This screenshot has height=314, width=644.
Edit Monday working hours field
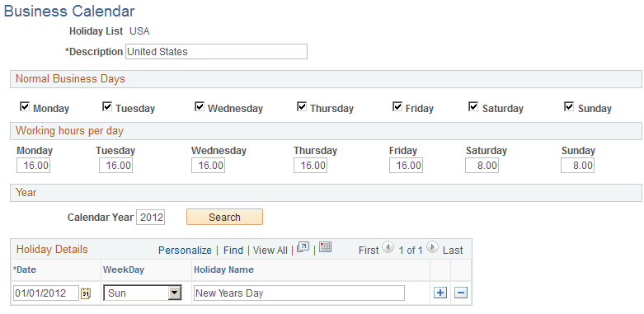tap(33, 166)
